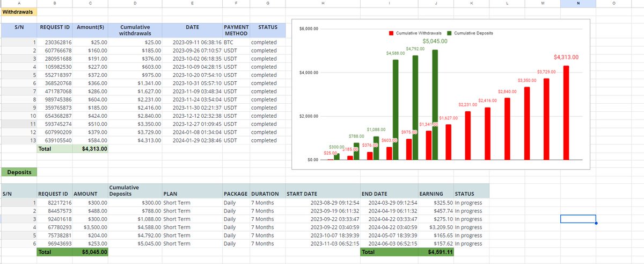The width and height of the screenshot is (644, 264).
Task: Select column header N
Action: point(578,4)
